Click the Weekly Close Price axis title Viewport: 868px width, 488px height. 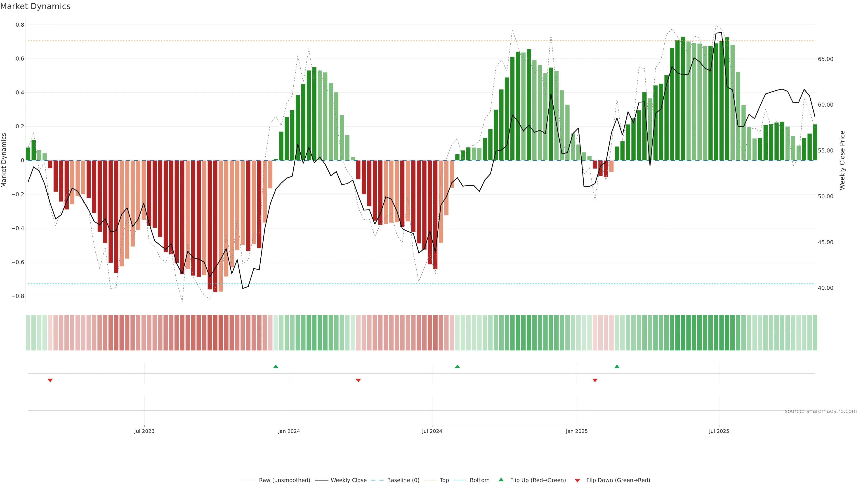pos(842,160)
